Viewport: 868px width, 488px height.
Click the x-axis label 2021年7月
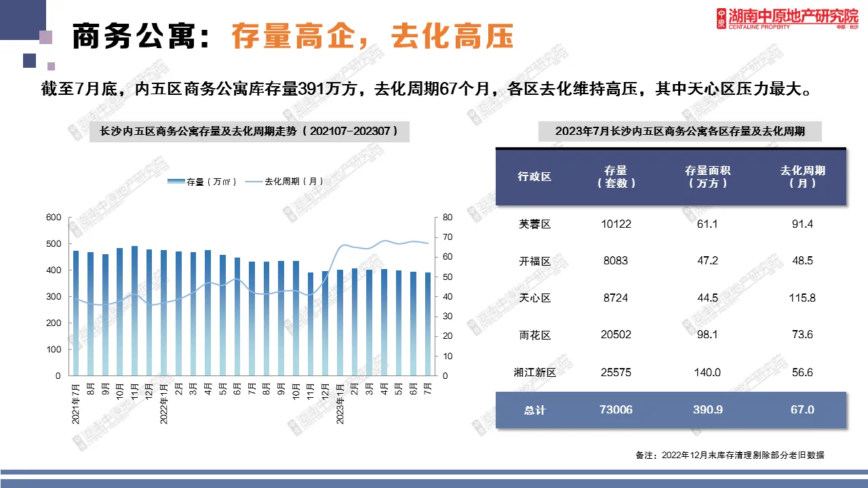(x=76, y=403)
